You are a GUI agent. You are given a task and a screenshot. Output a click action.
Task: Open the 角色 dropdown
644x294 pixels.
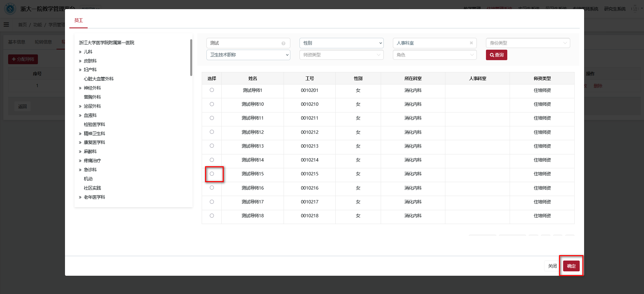click(x=435, y=55)
